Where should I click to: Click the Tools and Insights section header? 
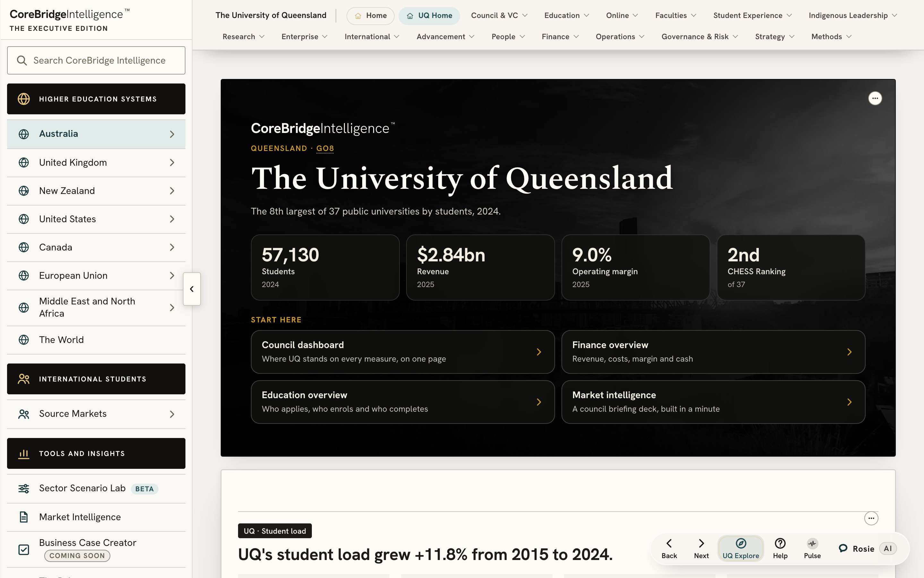click(x=96, y=453)
